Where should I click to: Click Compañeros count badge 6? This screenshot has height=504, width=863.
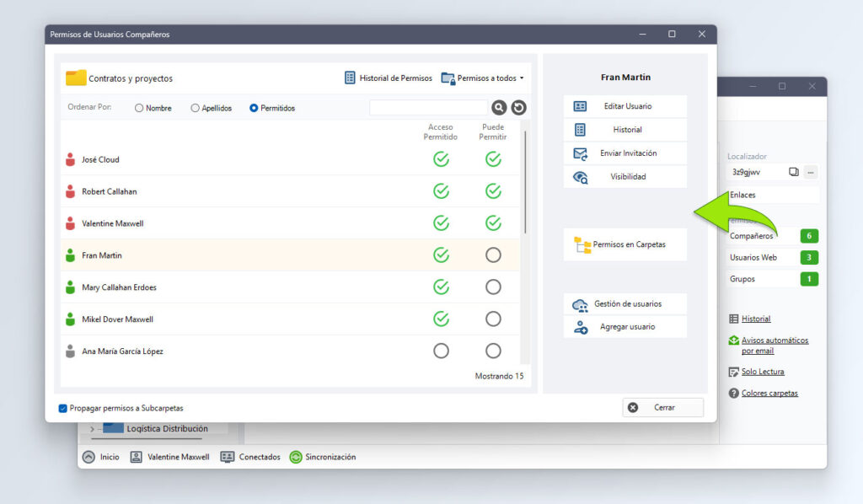pyautogui.click(x=809, y=236)
